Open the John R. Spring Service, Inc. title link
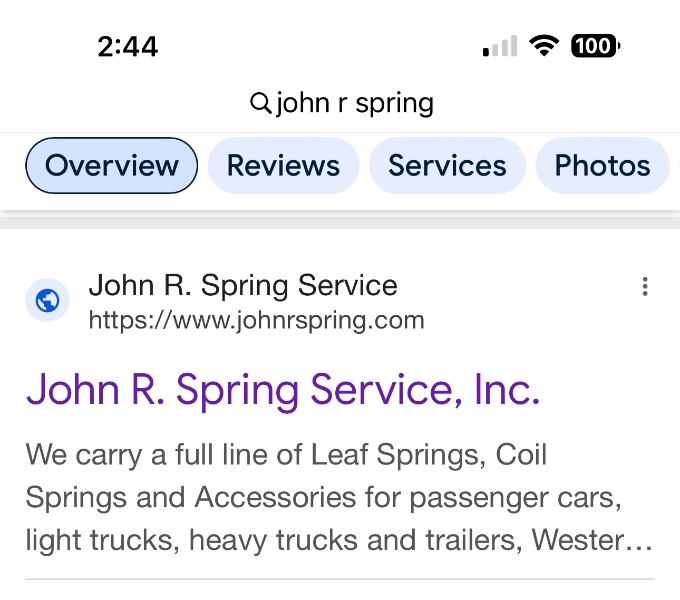The image size is (680, 600). pos(283,388)
